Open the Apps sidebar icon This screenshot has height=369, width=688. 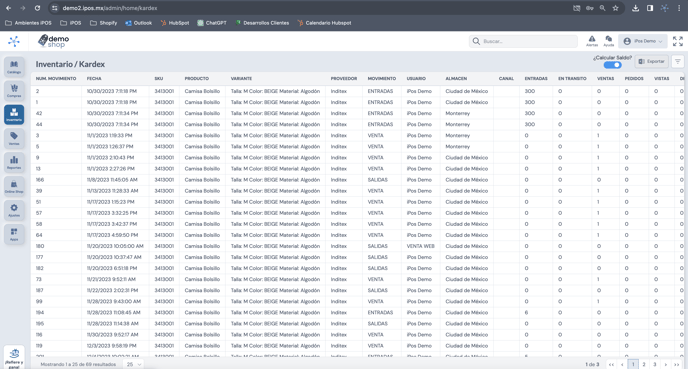[14, 233]
